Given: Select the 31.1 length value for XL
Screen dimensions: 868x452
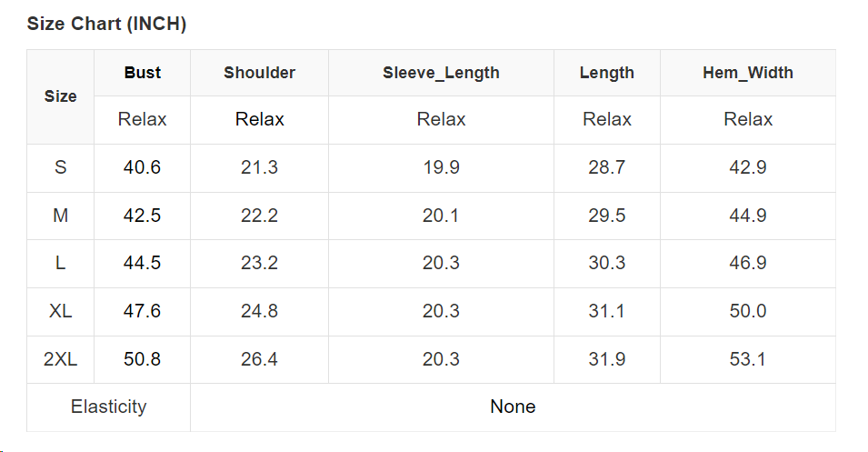Looking at the screenshot, I should point(606,311).
